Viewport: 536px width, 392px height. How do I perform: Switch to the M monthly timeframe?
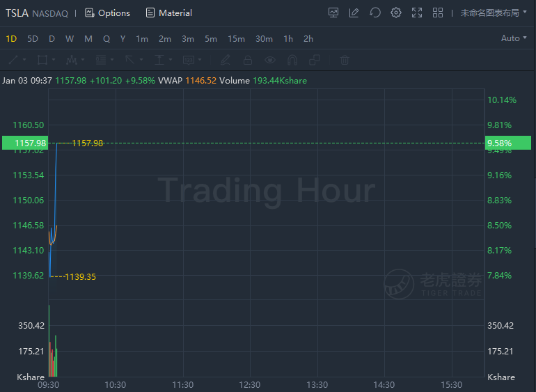[88, 39]
